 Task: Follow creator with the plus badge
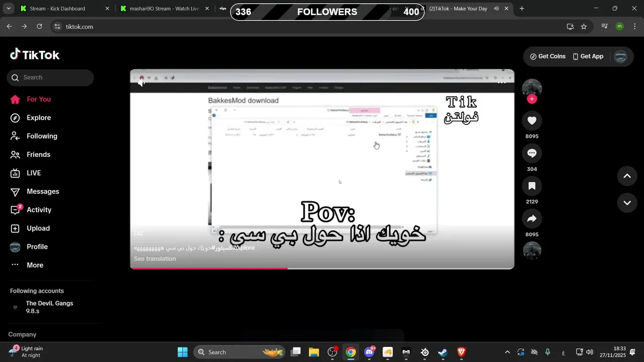pos(532,99)
